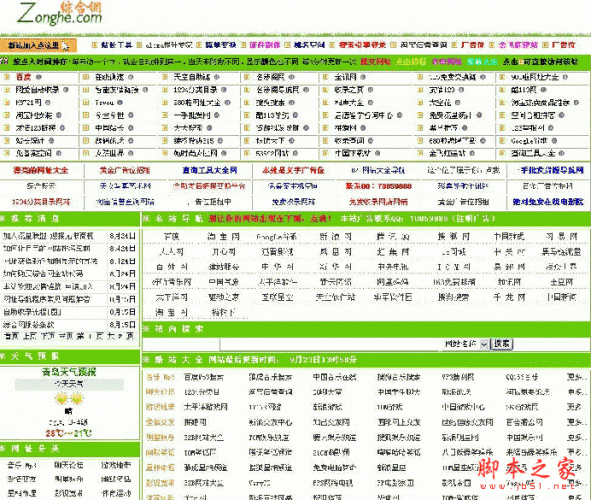This screenshot has width=591, height=500.
Task: Open the 土豆网 link
Action: pos(562,282)
